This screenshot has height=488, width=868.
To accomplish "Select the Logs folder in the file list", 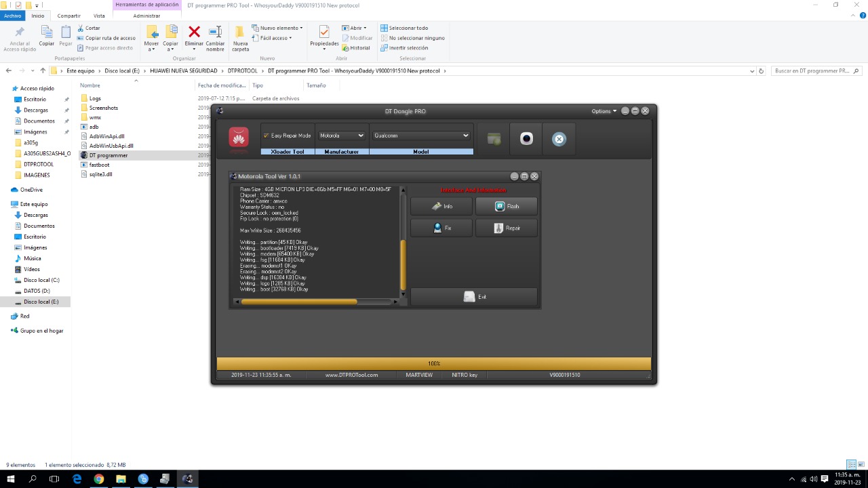I will 95,98.
